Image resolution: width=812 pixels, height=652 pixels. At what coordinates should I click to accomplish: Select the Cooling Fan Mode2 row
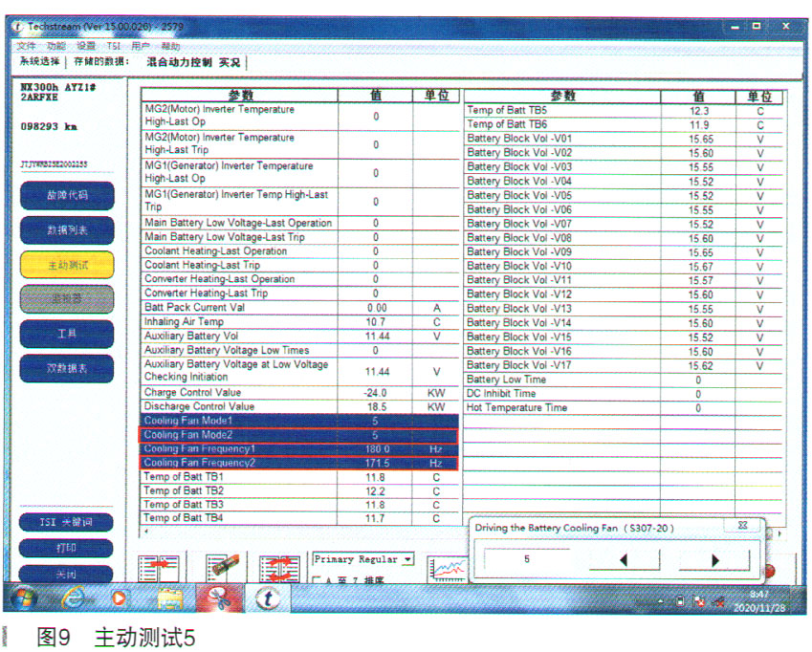click(299, 435)
